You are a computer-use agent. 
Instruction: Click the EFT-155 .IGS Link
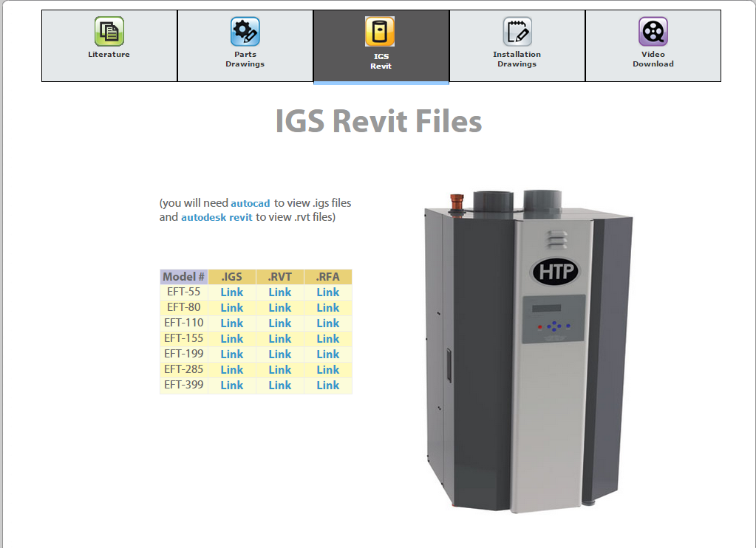231,338
